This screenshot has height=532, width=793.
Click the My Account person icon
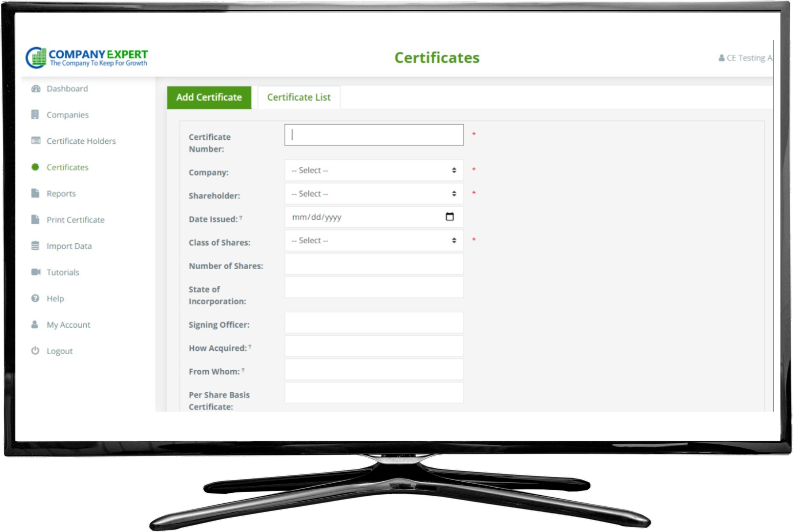(x=35, y=324)
